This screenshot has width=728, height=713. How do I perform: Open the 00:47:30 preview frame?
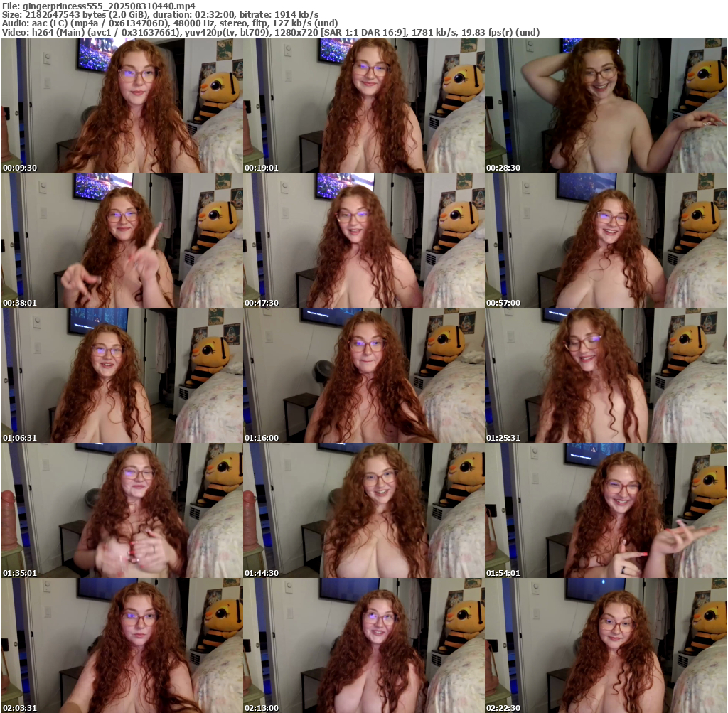tap(364, 240)
